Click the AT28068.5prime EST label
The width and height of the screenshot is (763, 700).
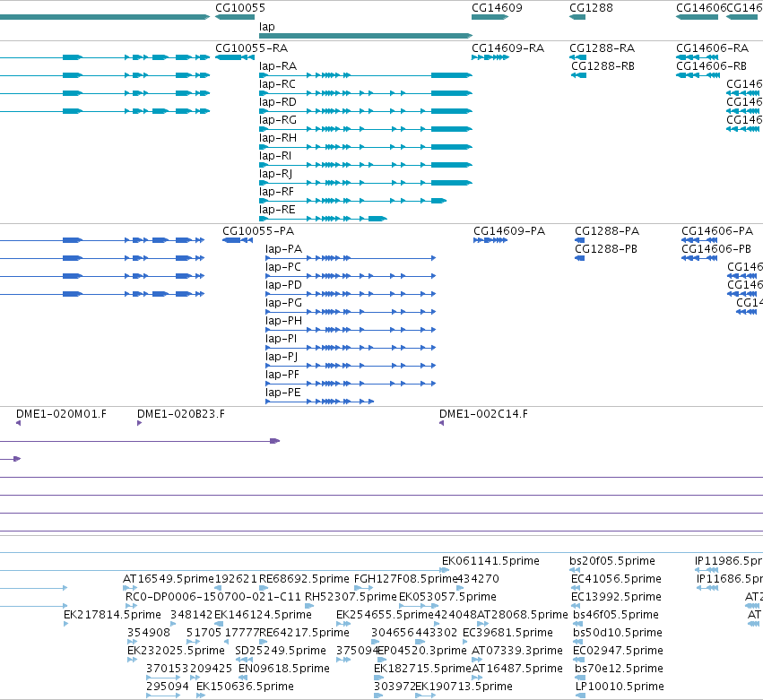(522, 615)
